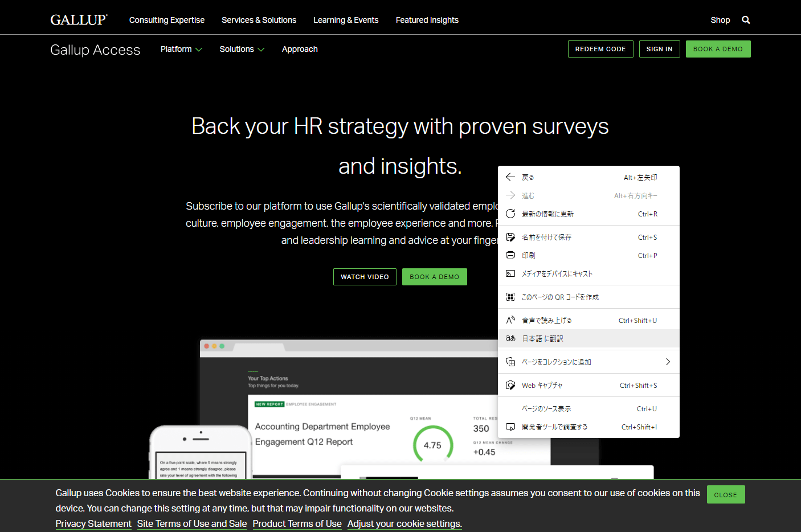Select 最新の情報に更新 menu item
The height and width of the screenshot is (532, 801).
tap(589, 214)
